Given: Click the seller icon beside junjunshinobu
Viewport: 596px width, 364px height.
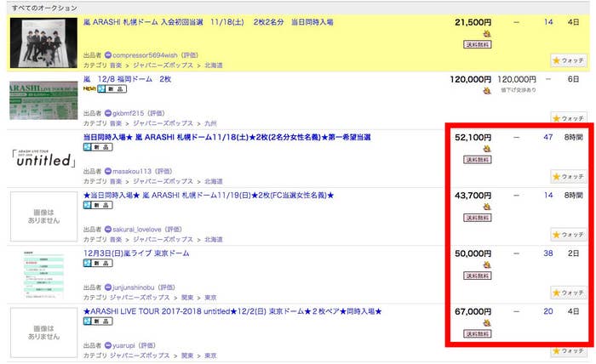Looking at the screenshot, I should (x=107, y=287).
